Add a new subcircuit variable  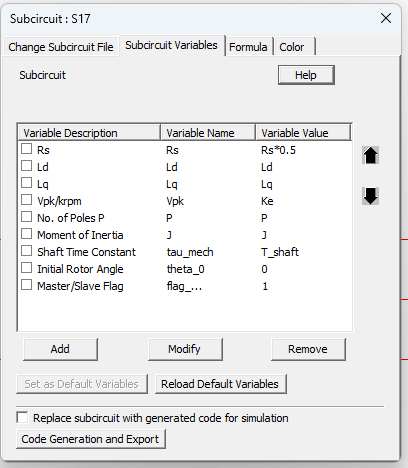pos(60,349)
